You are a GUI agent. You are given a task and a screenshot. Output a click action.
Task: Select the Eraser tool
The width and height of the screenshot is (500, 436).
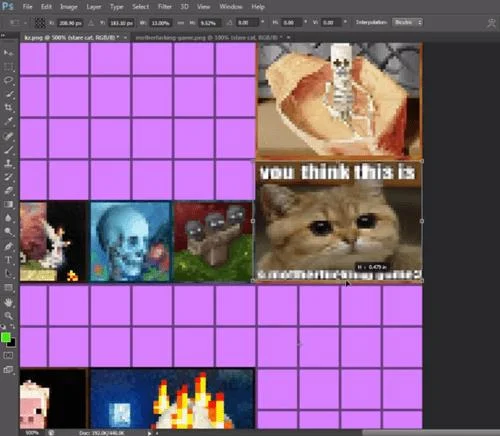tap(8, 191)
